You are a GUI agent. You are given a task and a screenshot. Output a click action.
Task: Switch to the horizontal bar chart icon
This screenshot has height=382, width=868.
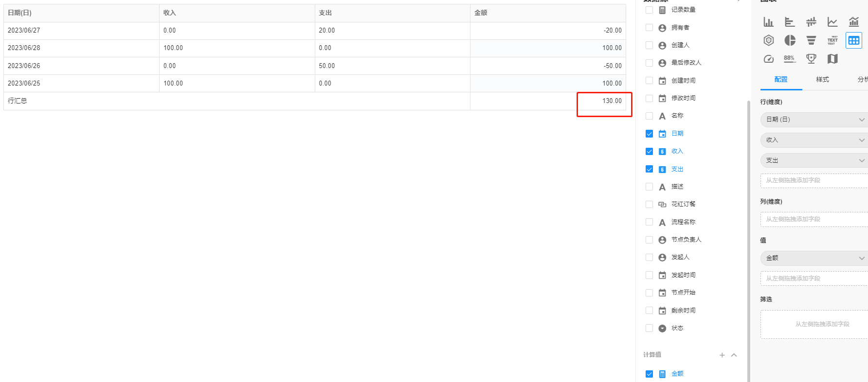tap(790, 22)
